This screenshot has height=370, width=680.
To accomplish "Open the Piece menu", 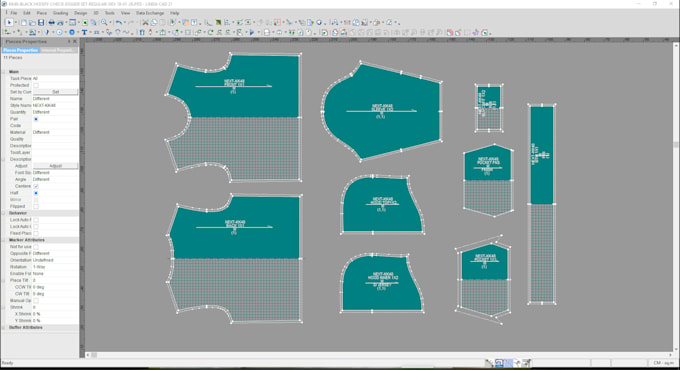I will pos(42,13).
